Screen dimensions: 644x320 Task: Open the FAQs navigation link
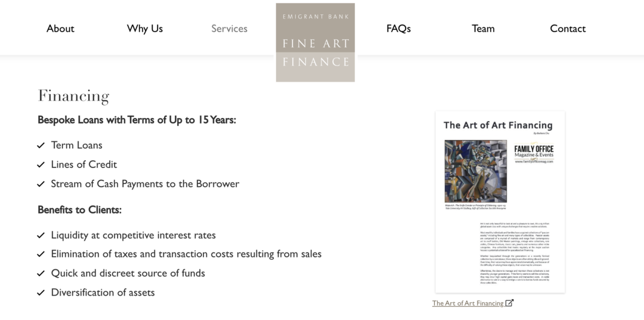398,29
